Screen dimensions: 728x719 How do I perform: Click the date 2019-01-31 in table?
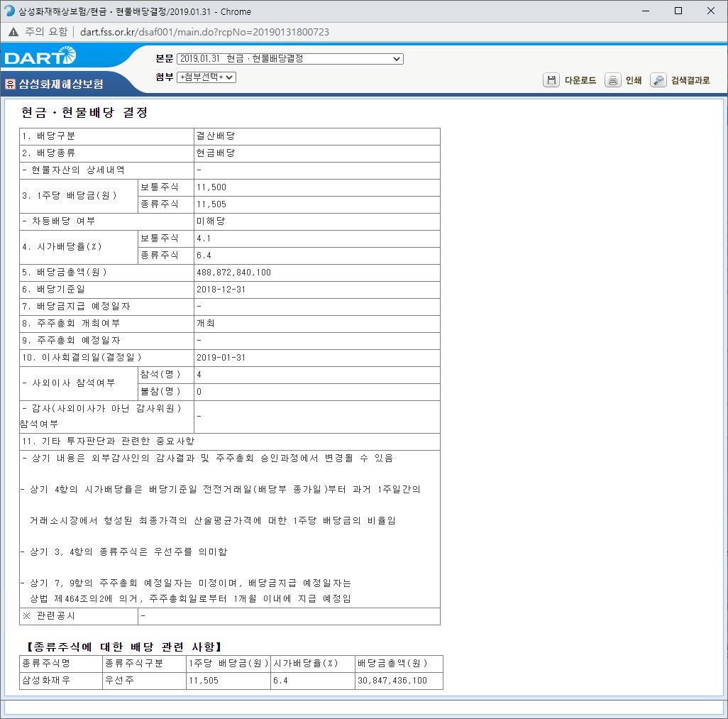(221, 358)
